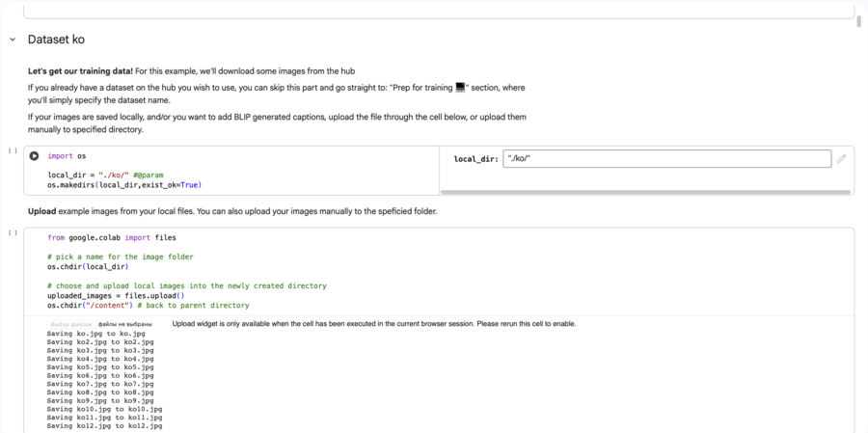
Task: Click the line os.makedirs(local_dir,exist_ok=True)
Action: click(x=124, y=185)
